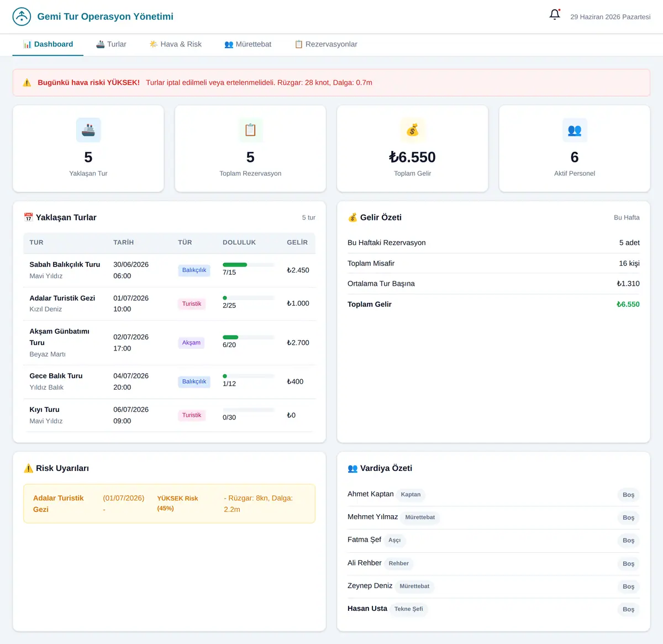
Task: Click Boş status for Hasan Usta
Action: tap(628, 609)
